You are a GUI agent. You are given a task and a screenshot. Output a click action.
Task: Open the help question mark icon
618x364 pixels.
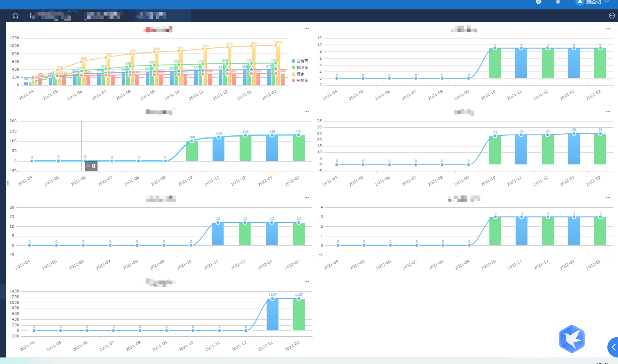[539, 2]
